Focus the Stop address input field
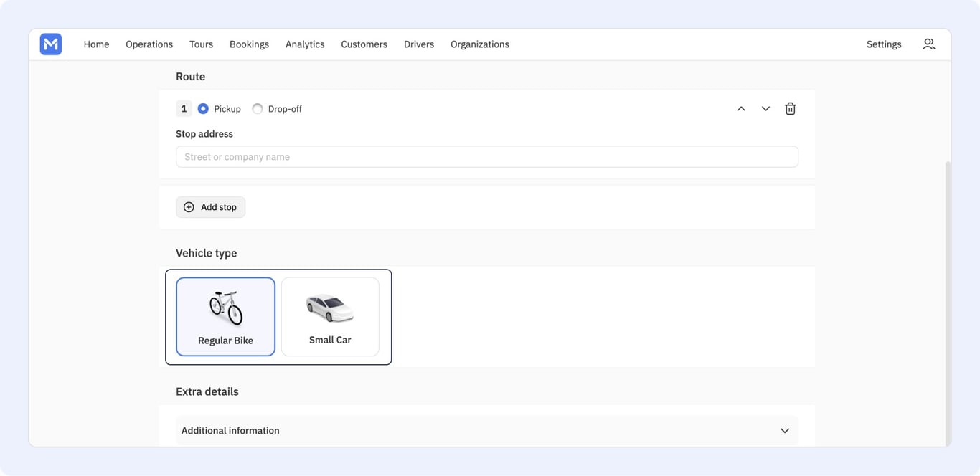 coord(487,157)
